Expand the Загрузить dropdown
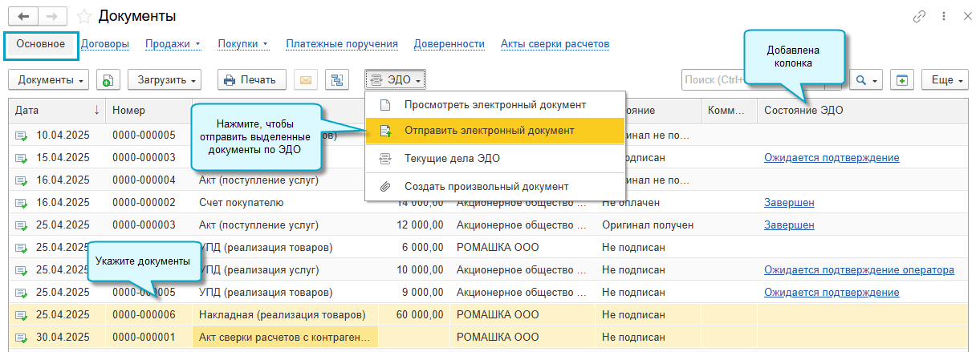 pyautogui.click(x=167, y=79)
